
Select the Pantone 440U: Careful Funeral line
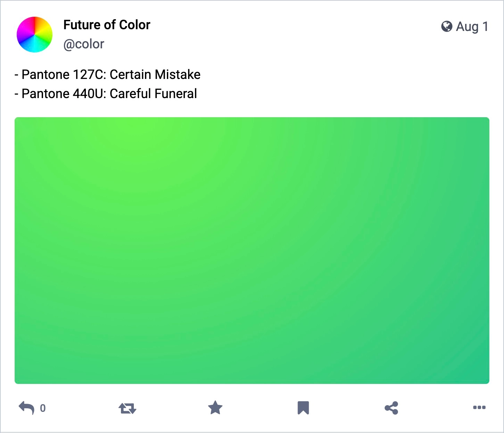click(106, 94)
